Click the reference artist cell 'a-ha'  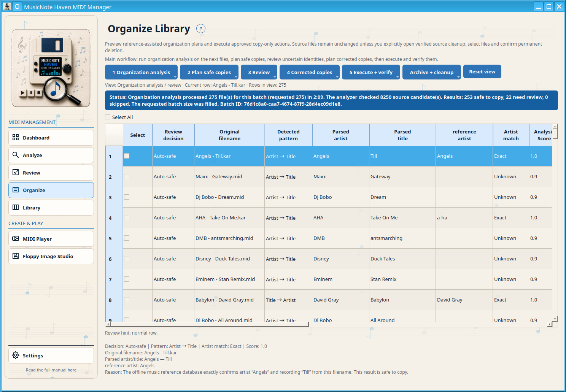(464, 217)
